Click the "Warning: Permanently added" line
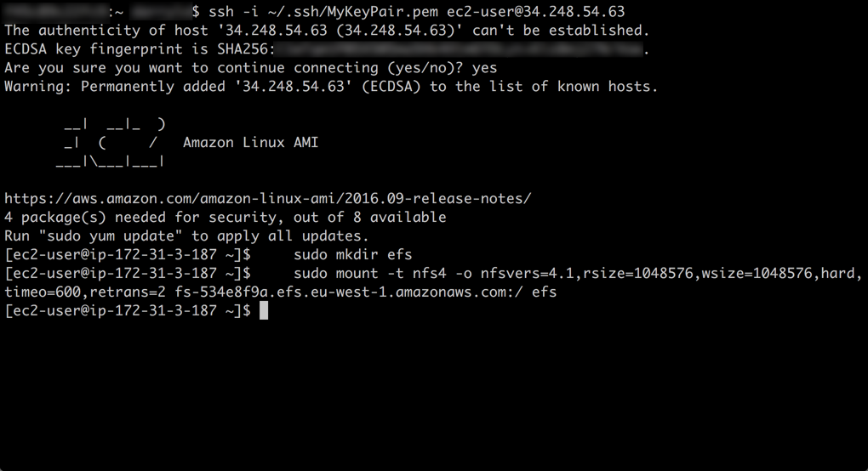 click(331, 87)
